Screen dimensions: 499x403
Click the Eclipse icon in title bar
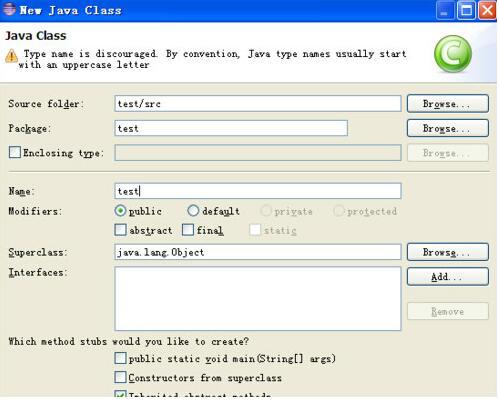pyautogui.click(x=9, y=9)
